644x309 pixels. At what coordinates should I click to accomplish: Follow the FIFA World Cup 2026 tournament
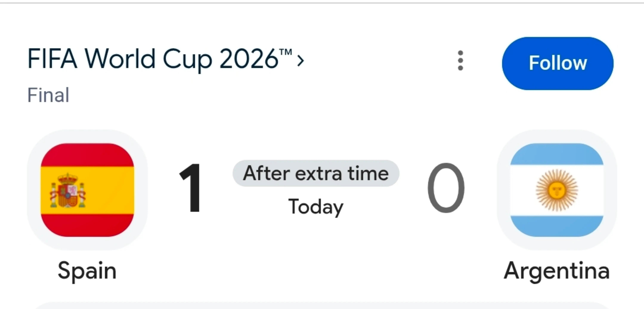(x=558, y=63)
